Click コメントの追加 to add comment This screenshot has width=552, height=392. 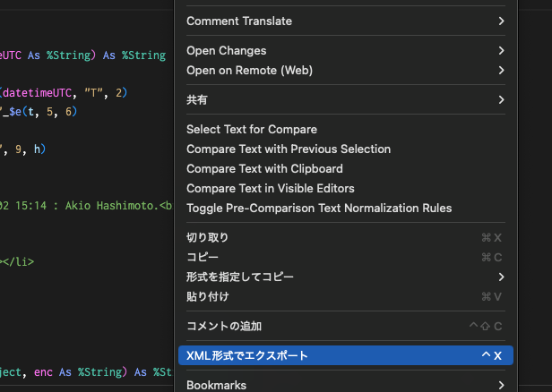[224, 327]
